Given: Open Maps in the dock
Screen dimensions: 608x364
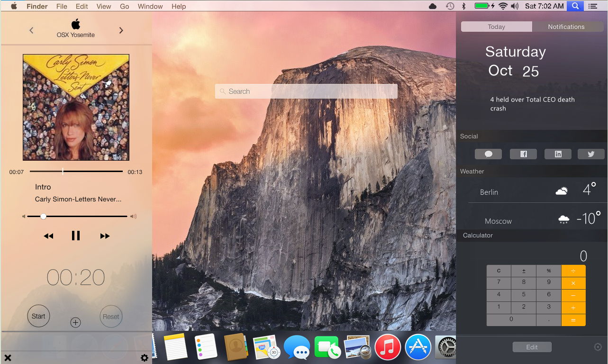Looking at the screenshot, I should point(267,347).
